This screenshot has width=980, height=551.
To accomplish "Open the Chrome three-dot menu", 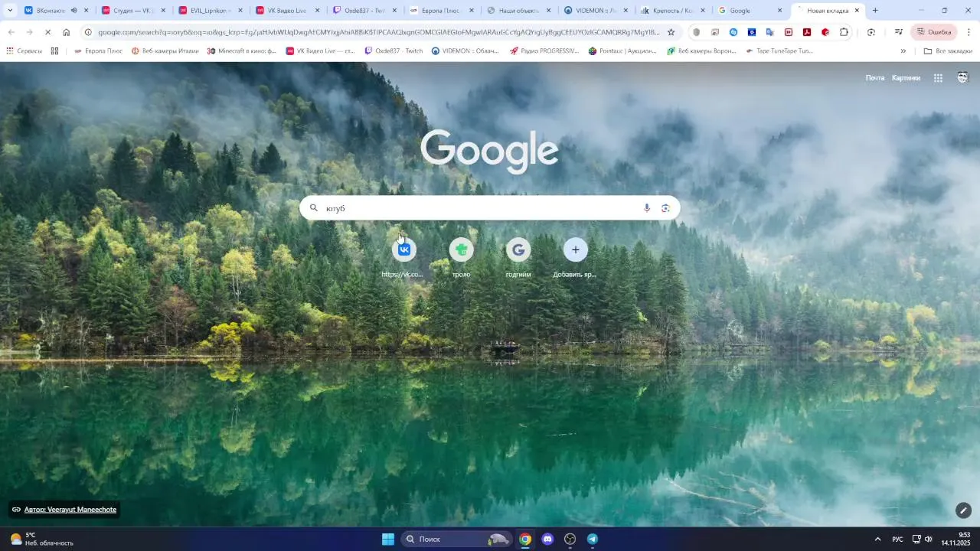I will tap(969, 32).
